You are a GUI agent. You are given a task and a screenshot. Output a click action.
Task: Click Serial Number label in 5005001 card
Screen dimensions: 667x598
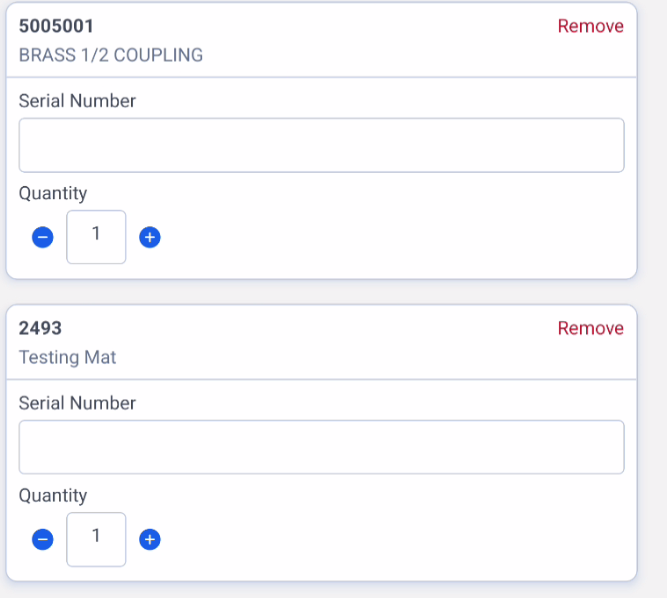[x=77, y=101]
